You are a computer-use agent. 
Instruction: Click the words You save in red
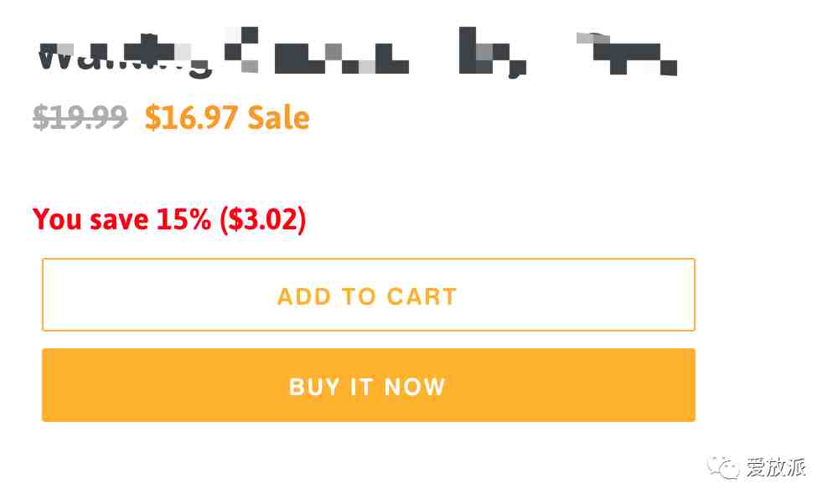91,219
